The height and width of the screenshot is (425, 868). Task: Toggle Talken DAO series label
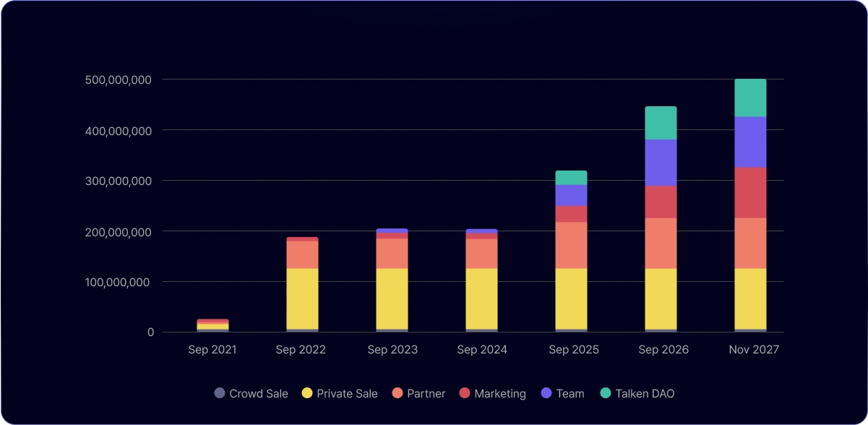[x=645, y=394]
